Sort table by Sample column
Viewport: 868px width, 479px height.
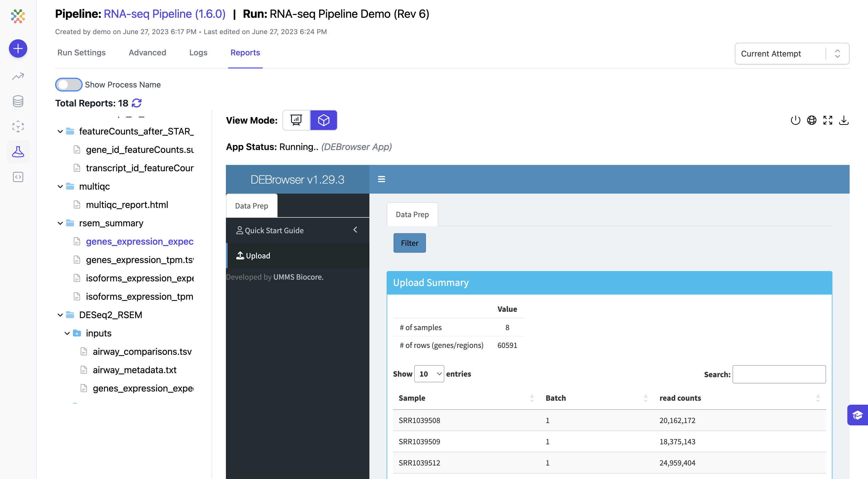412,398
